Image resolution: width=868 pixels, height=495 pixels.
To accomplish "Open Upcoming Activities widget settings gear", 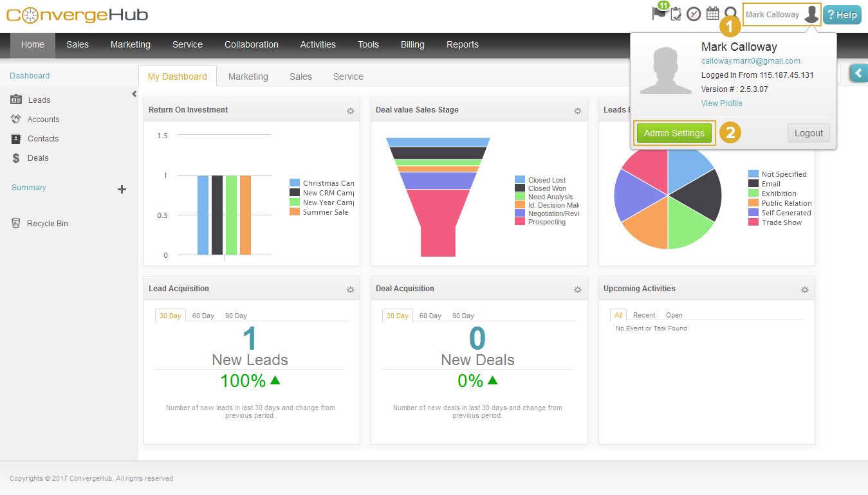I will [804, 290].
